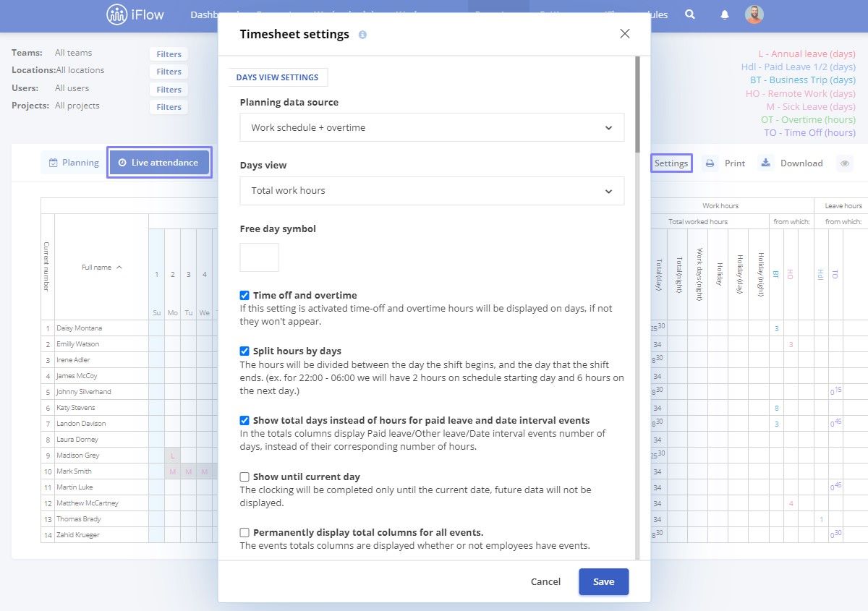Check Permanently display total columns for all events

coord(244,533)
